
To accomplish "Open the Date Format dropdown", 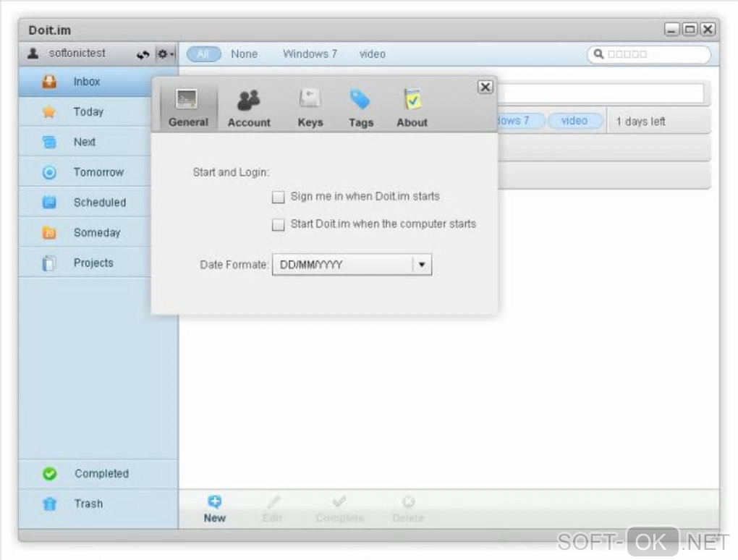I will [352, 265].
